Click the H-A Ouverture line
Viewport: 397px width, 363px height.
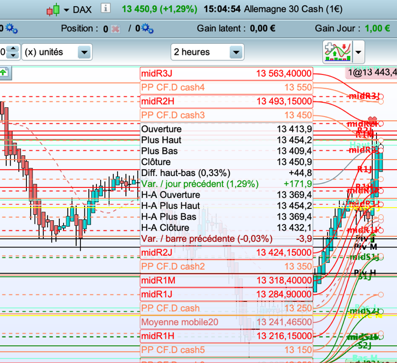pyautogui.click(x=226, y=195)
